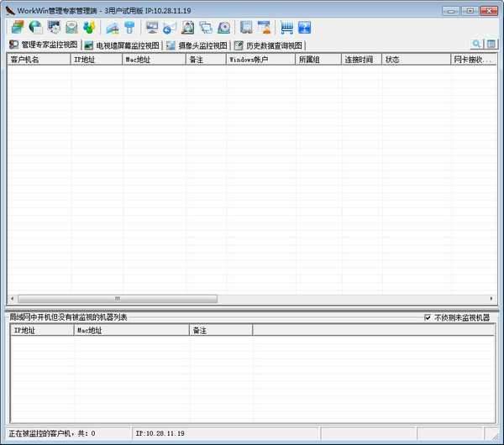Open the 历史数据查询视图 tab
Viewport: 504px width, 445px height.
click(269, 45)
